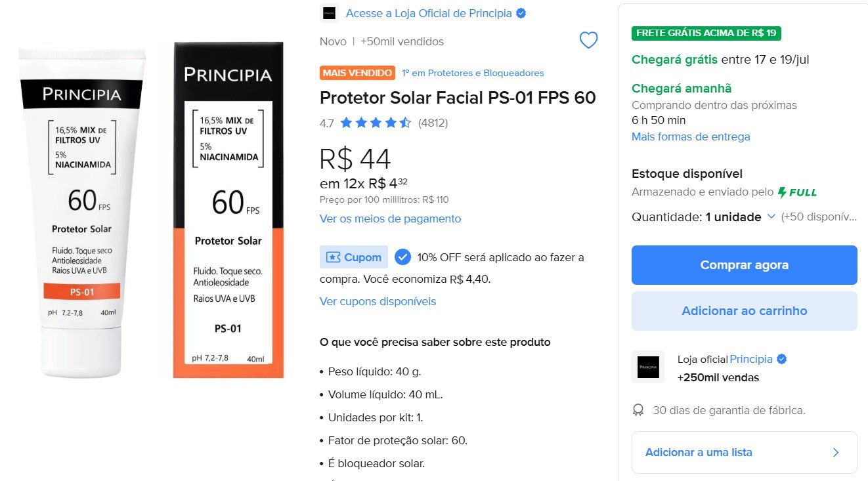The width and height of the screenshot is (868, 481).
Task: Click the sunscreen tube product image
Action: click(82, 210)
